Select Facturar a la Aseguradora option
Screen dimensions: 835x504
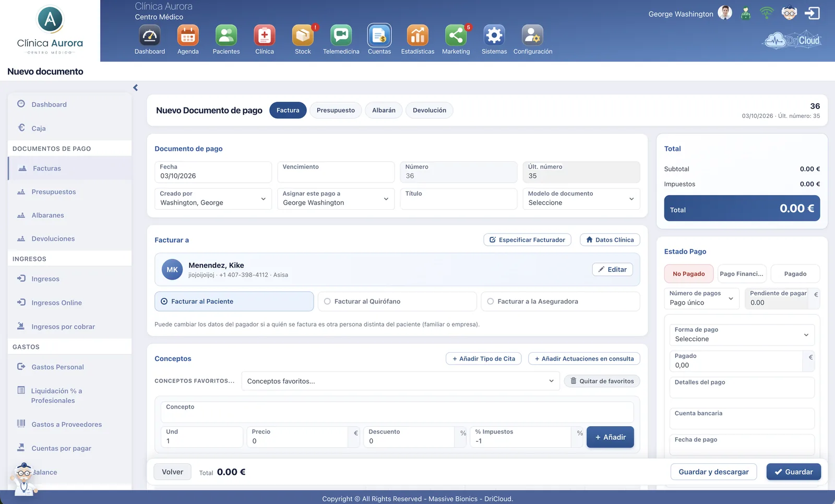tap(560, 302)
